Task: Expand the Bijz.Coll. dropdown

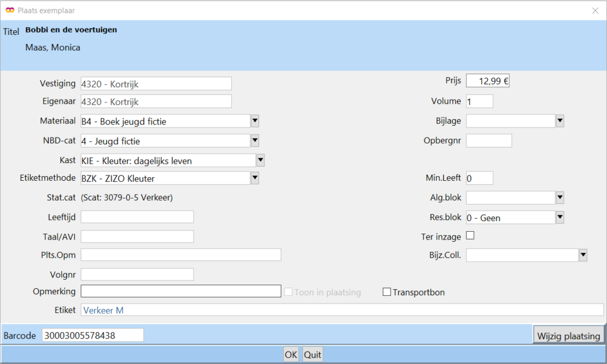Action: (x=583, y=255)
